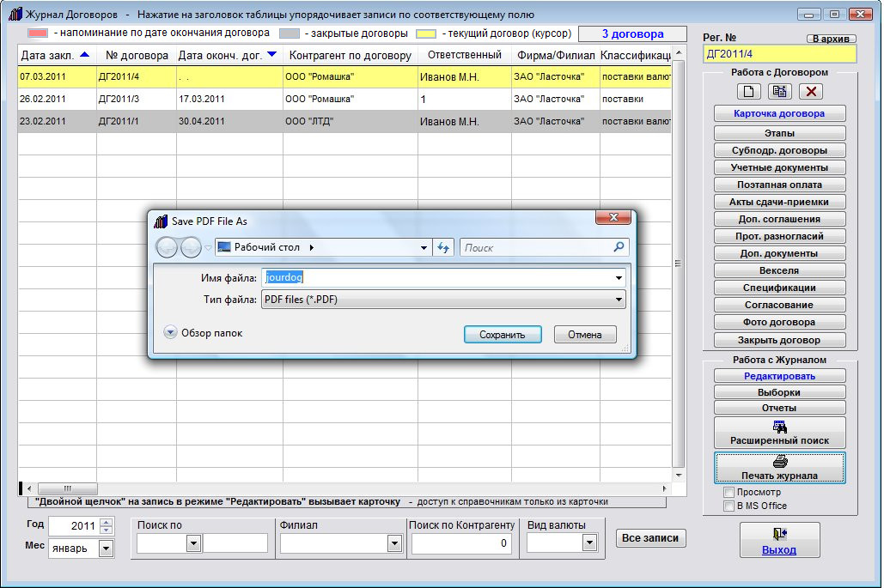Image resolution: width=884 pixels, height=588 pixels.
Task: Click the new contract blank-page icon
Action: [x=749, y=91]
